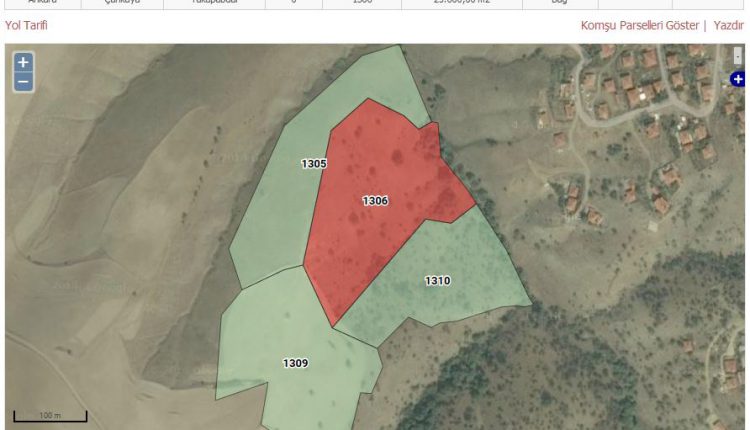Click the 25.000,00 m2 area cell

point(460,3)
